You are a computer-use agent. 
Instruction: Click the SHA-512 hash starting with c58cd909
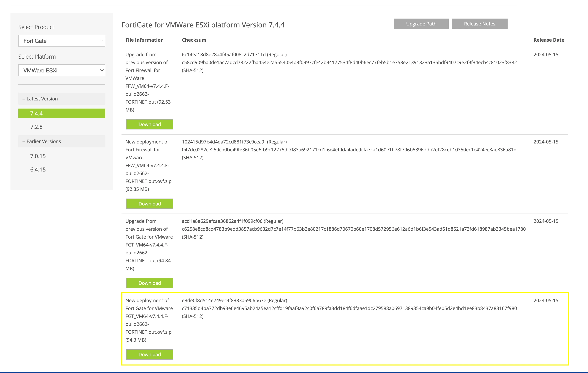(350, 62)
